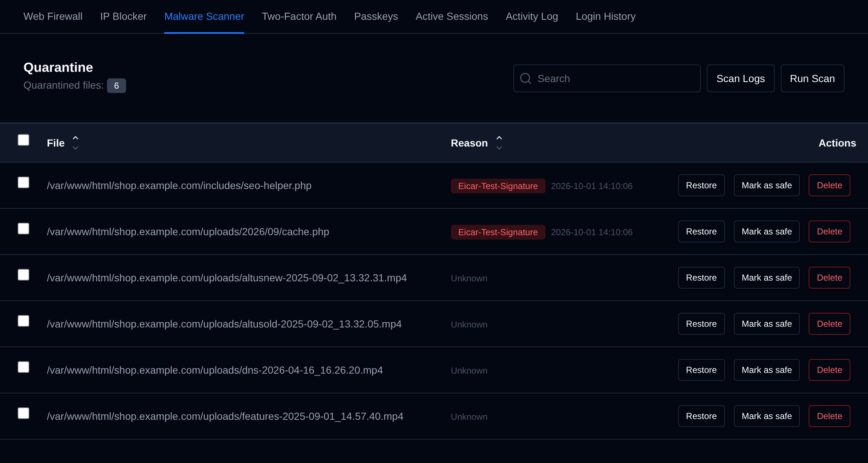The height and width of the screenshot is (463, 868).
Task: Click the quarantined files count badge 6
Action: pyautogui.click(x=117, y=86)
